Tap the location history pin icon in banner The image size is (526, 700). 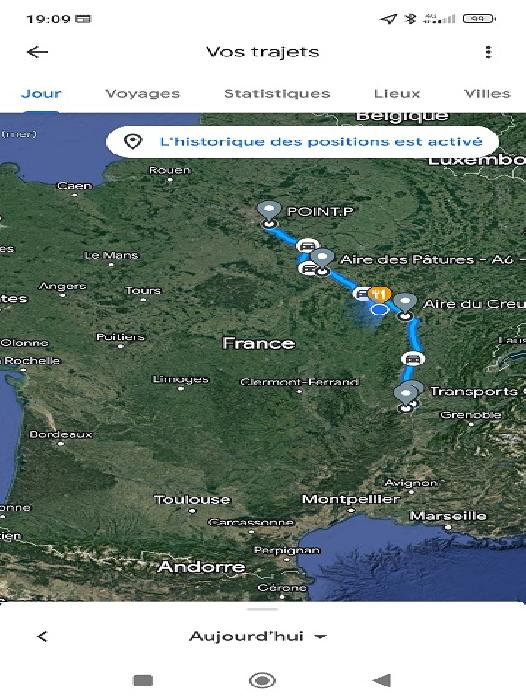pyautogui.click(x=133, y=142)
